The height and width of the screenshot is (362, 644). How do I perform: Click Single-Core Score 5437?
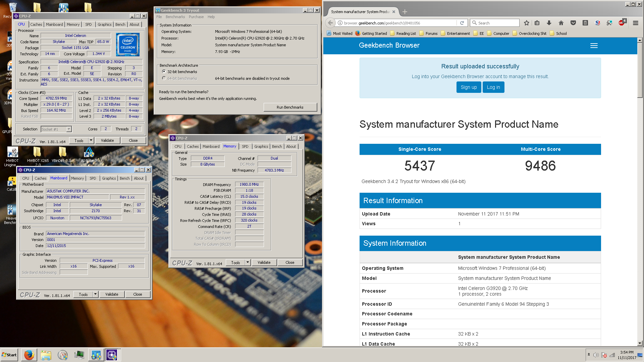420,166
